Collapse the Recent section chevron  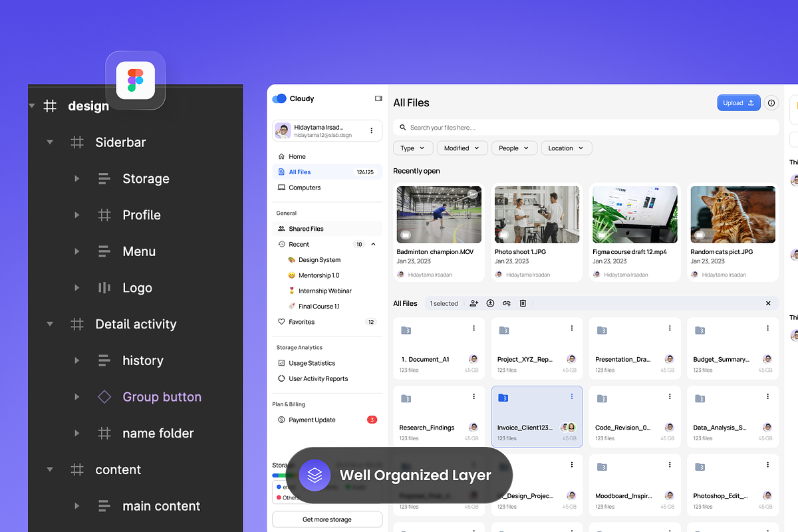tap(373, 245)
